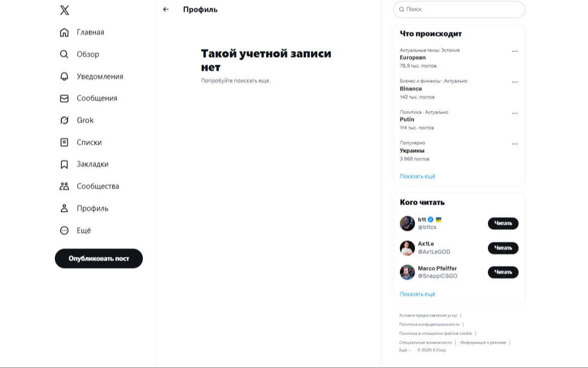Open Marco Pfeiffer's profile avatar
The width and height of the screenshot is (588, 368).
pyautogui.click(x=407, y=272)
